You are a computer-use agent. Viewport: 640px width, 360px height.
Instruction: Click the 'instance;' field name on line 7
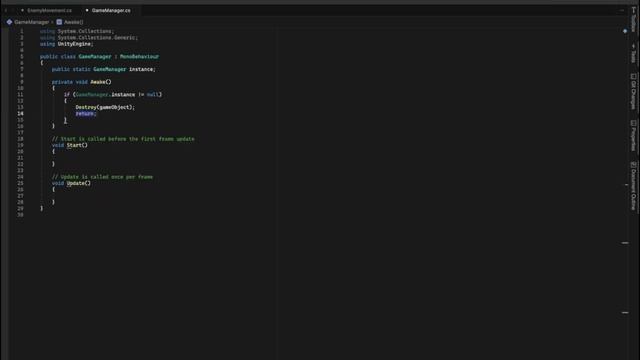[142, 69]
